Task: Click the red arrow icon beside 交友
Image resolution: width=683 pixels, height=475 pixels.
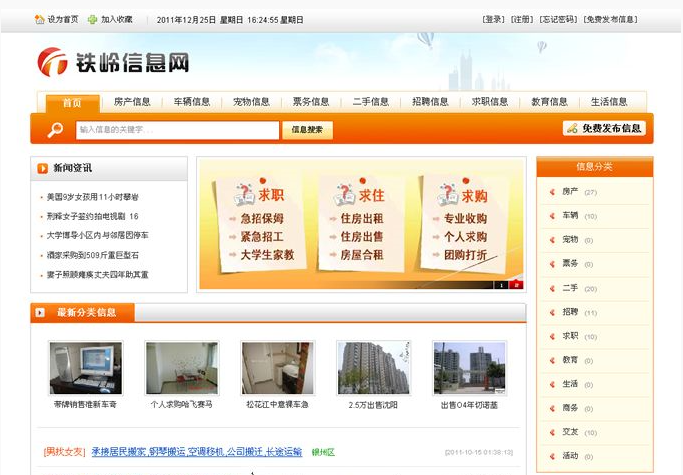Action: click(552, 432)
